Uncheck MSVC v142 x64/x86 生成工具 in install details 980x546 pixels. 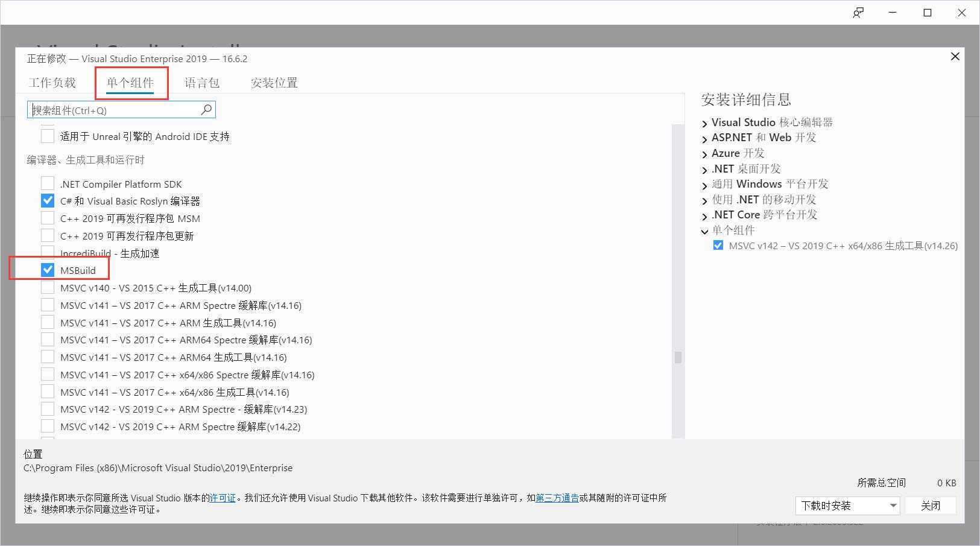click(718, 245)
